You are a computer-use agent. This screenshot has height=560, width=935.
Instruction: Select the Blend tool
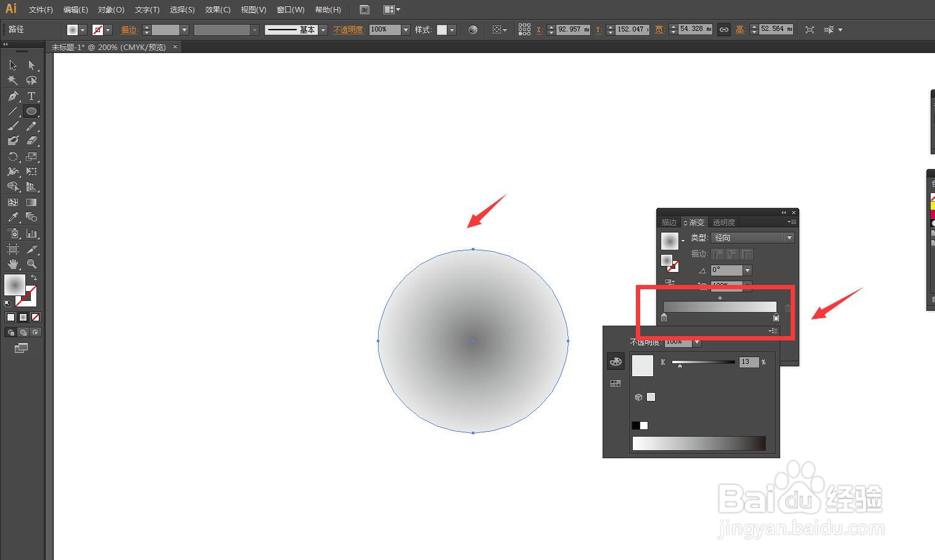click(31, 217)
